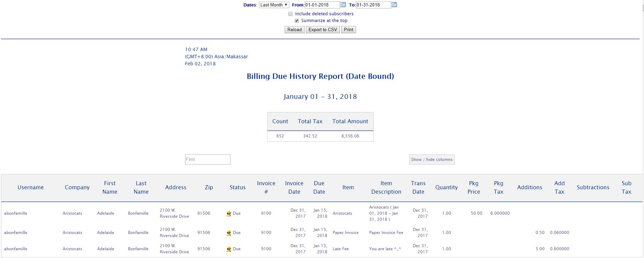Sort by the Pkg Price column header
The image size is (644, 258).
click(x=474, y=188)
